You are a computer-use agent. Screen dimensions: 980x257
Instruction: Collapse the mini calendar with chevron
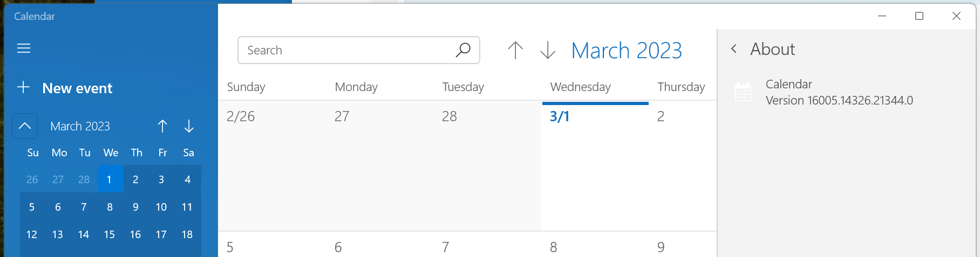click(x=25, y=126)
